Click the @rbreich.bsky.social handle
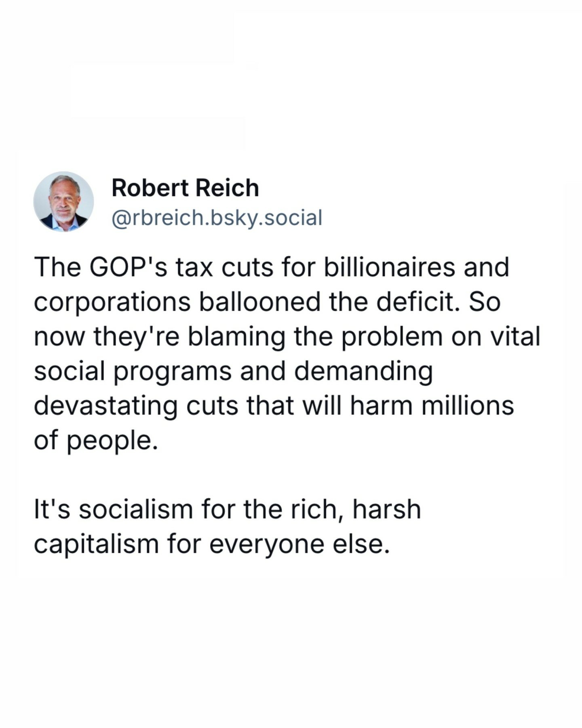Image resolution: width=582 pixels, height=728 pixels. click(217, 218)
